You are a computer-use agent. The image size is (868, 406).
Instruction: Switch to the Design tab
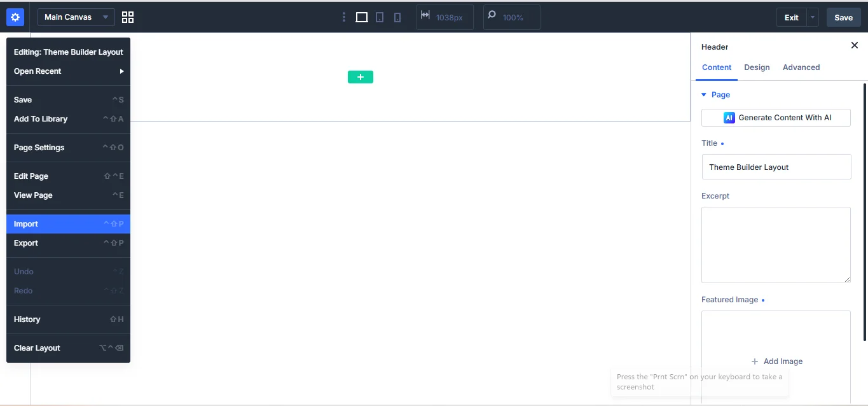coord(757,67)
